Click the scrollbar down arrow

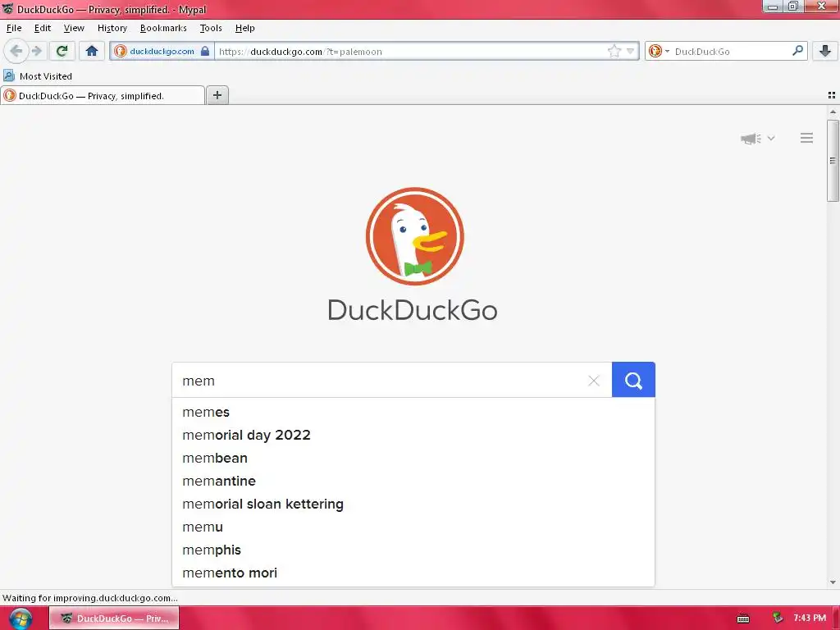pyautogui.click(x=833, y=582)
